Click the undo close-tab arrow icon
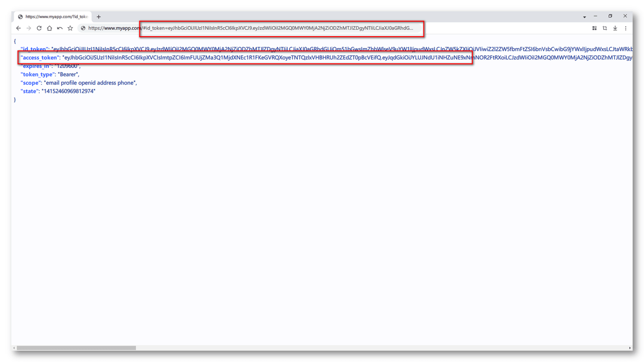This screenshot has width=644, height=362. [60, 28]
